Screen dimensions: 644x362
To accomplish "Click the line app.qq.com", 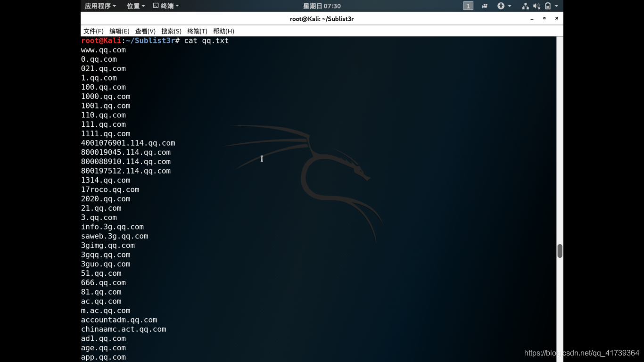I will click(103, 357).
